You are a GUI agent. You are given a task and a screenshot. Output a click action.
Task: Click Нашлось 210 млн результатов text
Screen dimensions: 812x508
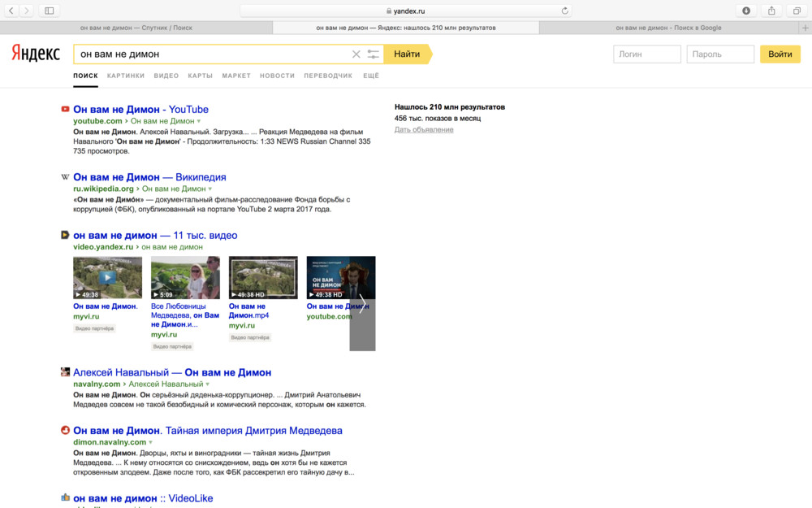tap(450, 107)
